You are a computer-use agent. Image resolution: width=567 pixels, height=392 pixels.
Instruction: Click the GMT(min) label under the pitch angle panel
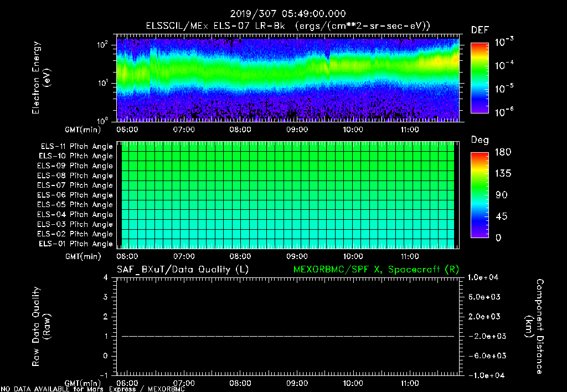point(83,256)
